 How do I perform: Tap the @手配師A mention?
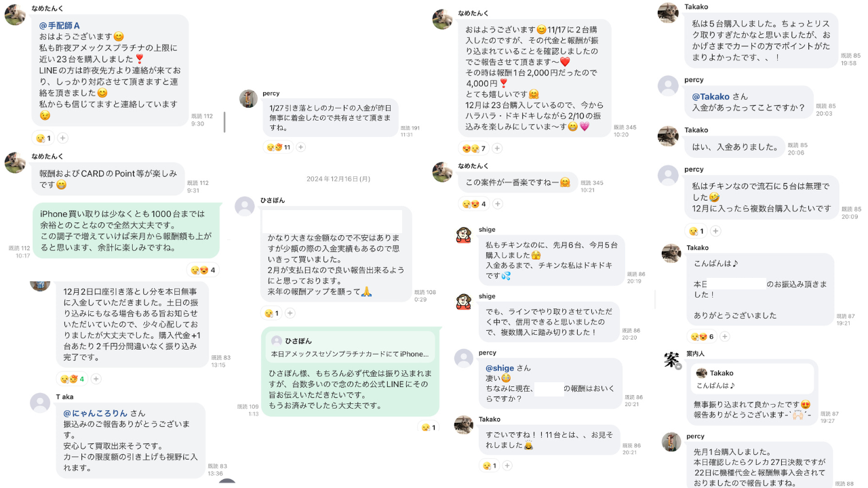point(60,26)
